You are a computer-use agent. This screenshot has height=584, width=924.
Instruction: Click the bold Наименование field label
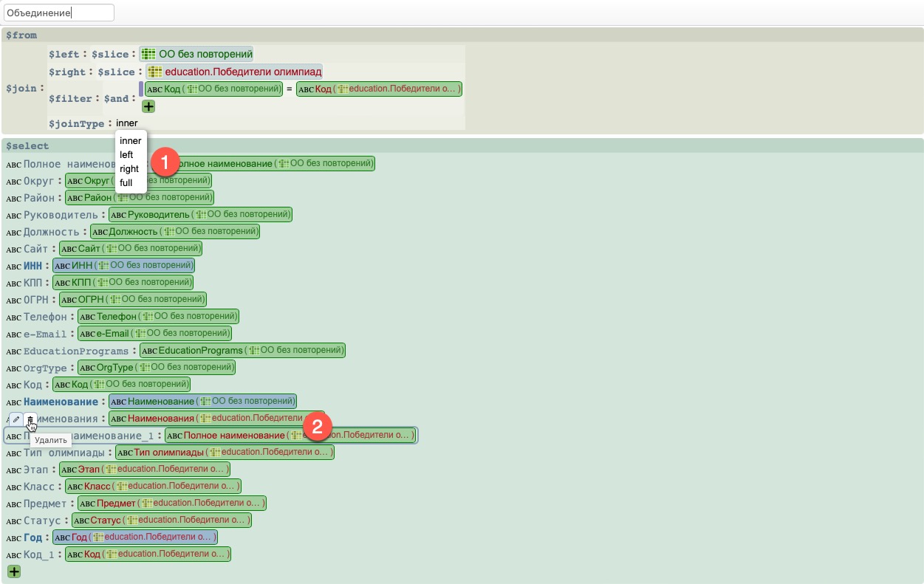pos(61,402)
